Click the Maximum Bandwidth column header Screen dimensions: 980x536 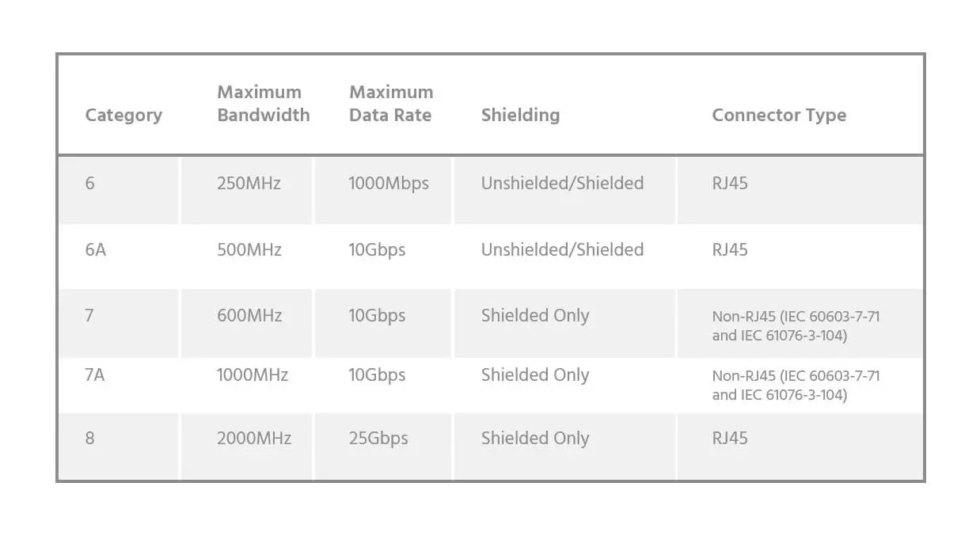(x=263, y=104)
